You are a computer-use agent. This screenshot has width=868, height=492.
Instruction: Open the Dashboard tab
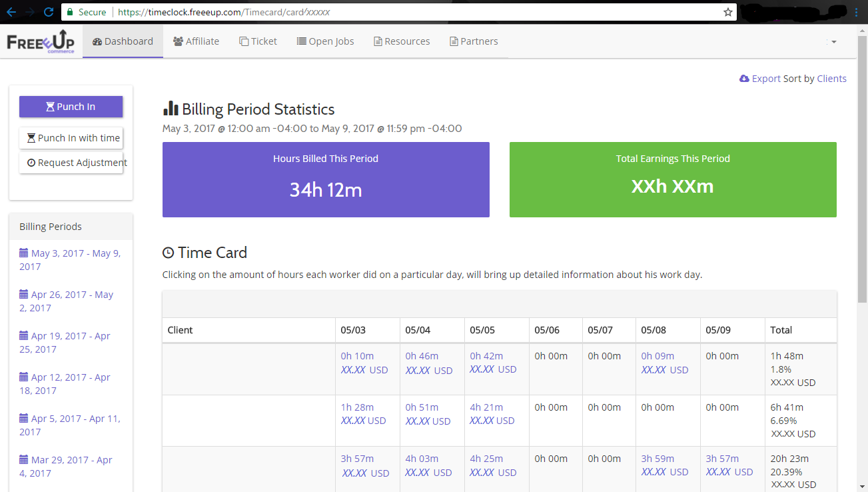(x=123, y=41)
